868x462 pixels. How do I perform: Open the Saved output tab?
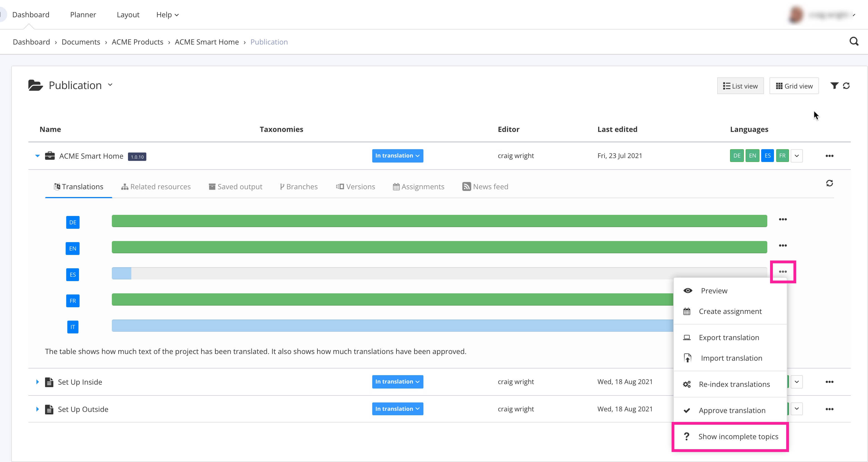(236, 187)
